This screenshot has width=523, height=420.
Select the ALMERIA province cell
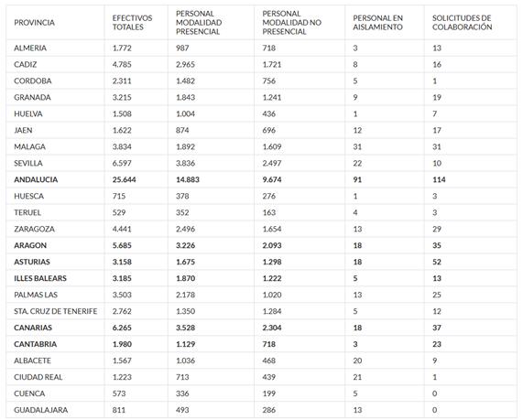click(30, 48)
